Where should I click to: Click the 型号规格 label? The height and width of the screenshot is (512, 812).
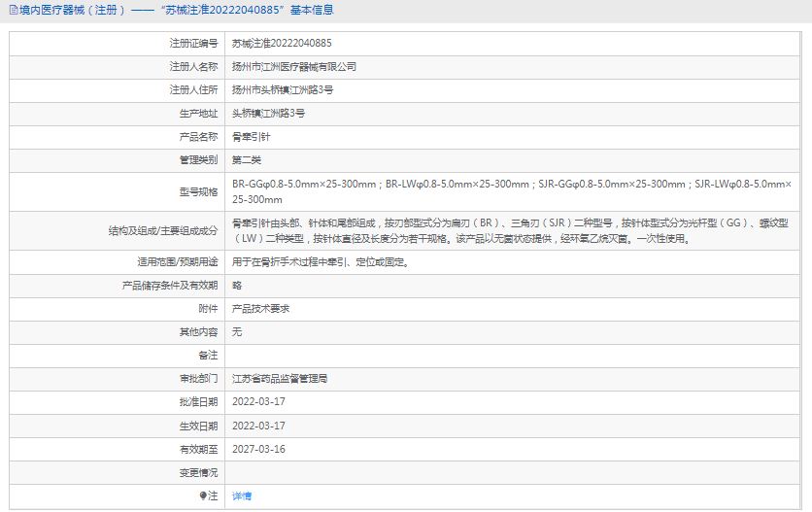(x=199, y=192)
